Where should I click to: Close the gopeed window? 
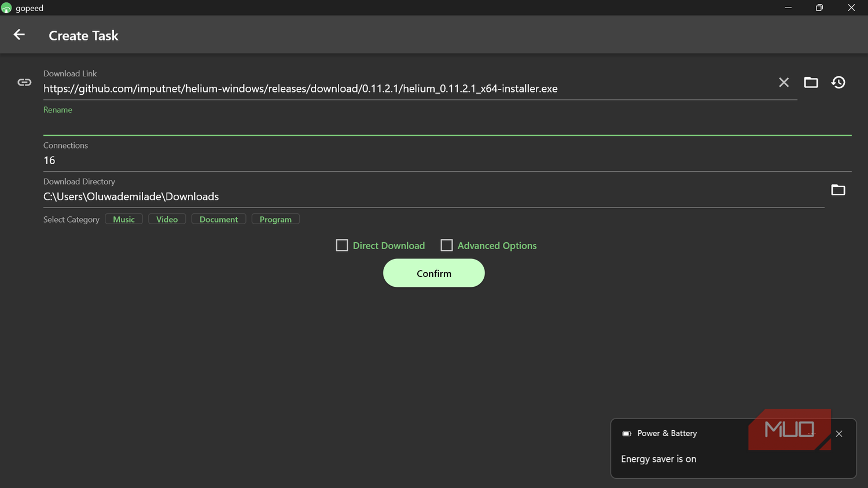[x=851, y=8]
